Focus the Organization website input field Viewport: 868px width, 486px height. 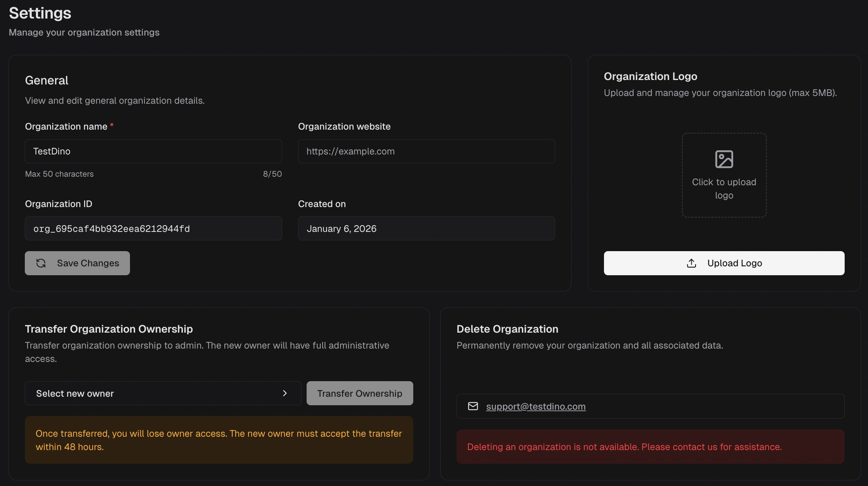coord(426,152)
